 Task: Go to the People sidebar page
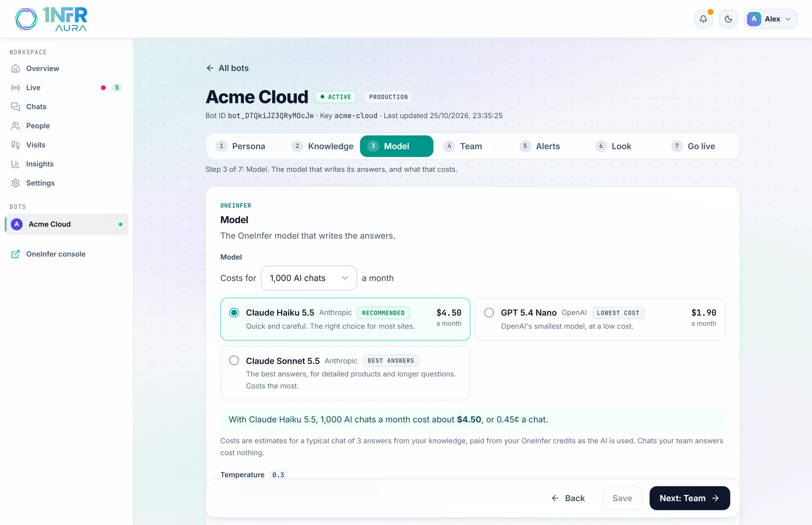(x=66, y=126)
